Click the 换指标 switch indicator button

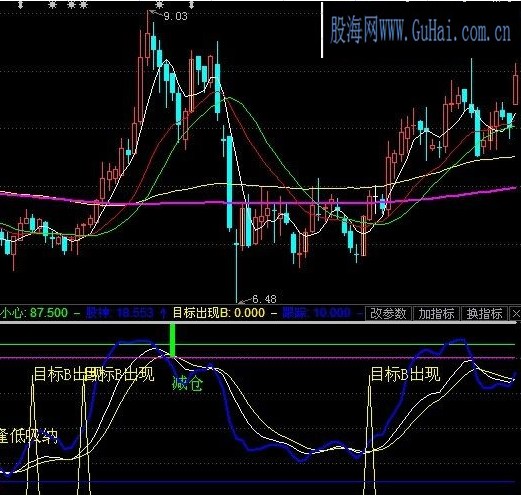point(484,314)
